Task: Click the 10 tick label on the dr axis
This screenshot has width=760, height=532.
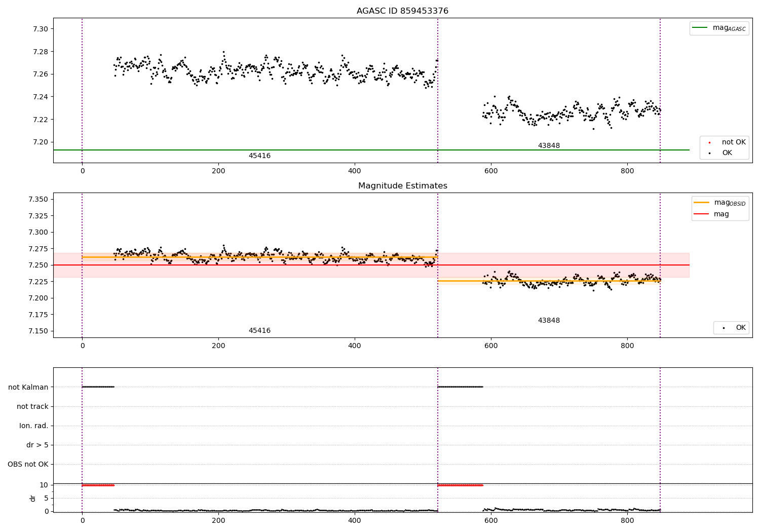Action: pos(44,485)
